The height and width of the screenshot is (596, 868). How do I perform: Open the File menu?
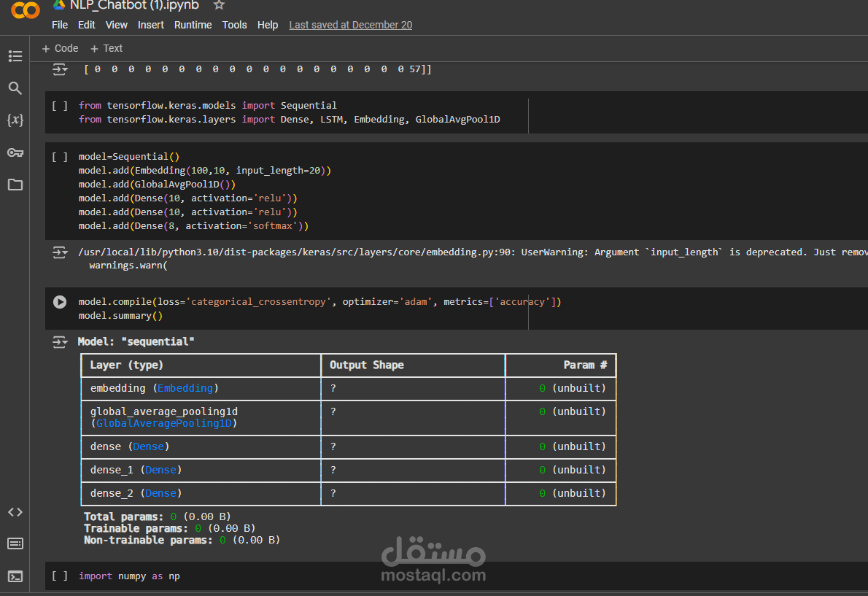point(60,25)
